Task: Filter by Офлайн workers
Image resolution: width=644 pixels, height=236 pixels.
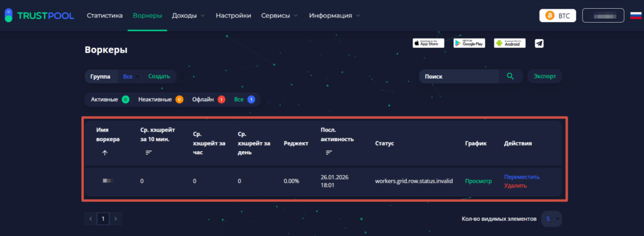Action: tap(209, 99)
